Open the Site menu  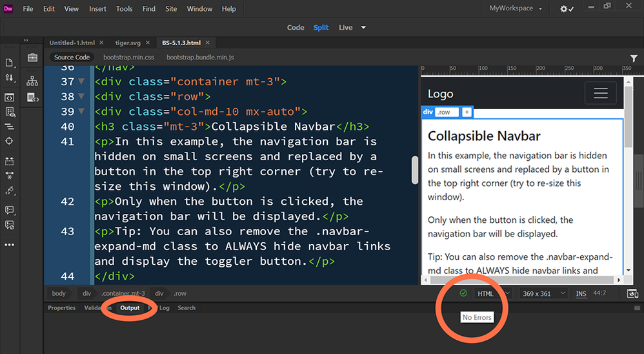[x=171, y=8]
